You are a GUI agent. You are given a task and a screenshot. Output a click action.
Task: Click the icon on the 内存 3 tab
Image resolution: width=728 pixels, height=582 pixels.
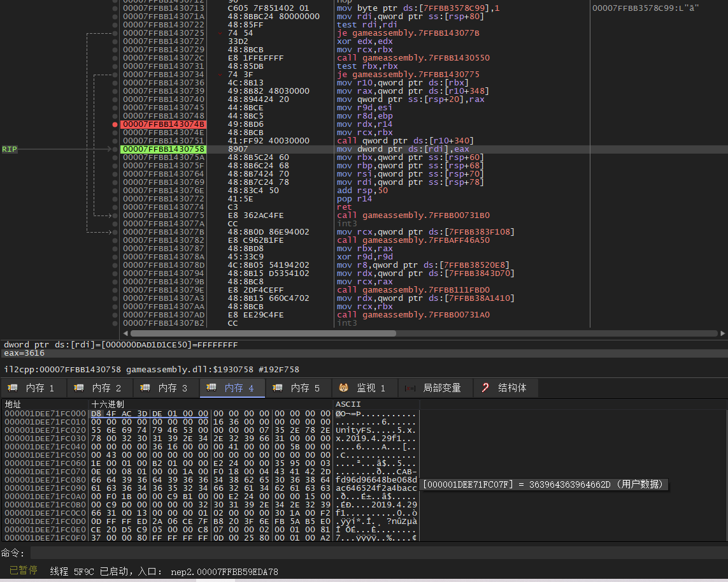tap(145, 388)
